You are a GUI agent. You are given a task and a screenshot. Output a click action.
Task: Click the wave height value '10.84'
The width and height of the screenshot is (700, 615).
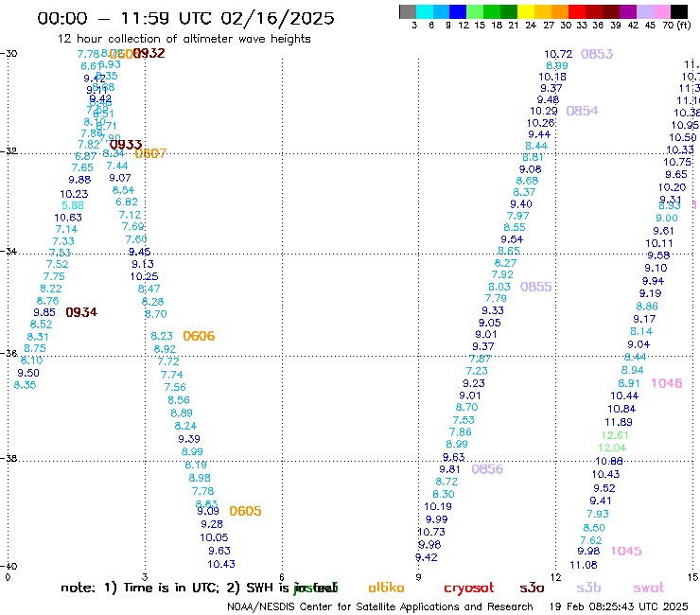click(621, 409)
